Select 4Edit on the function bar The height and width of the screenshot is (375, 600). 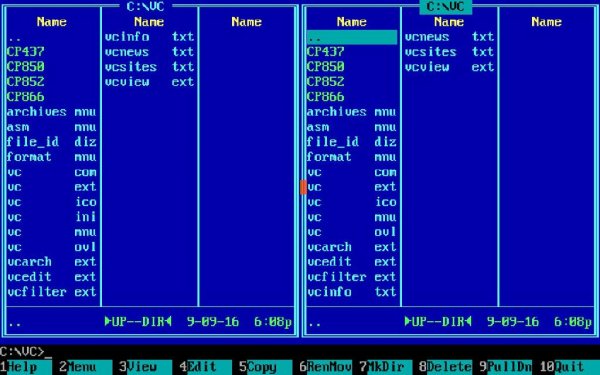tap(205, 367)
